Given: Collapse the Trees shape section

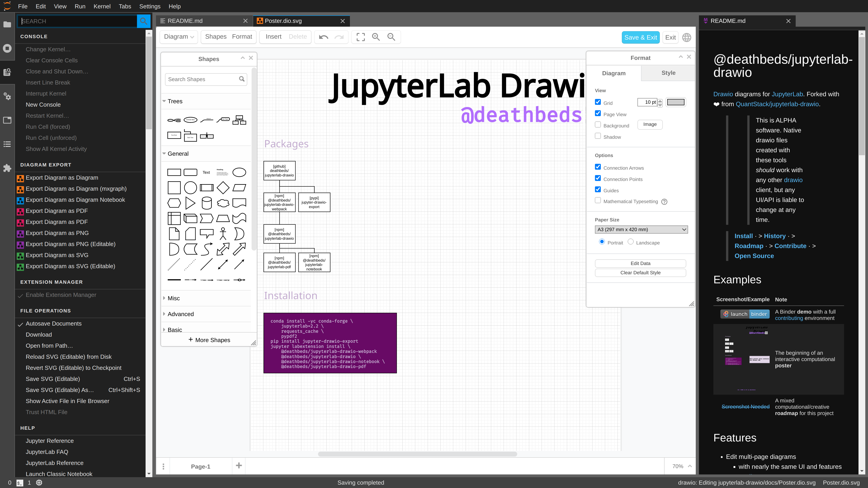Looking at the screenshot, I should coord(164,101).
